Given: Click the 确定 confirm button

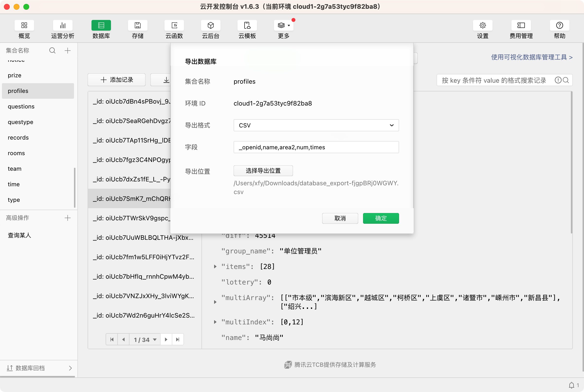Looking at the screenshot, I should [381, 218].
